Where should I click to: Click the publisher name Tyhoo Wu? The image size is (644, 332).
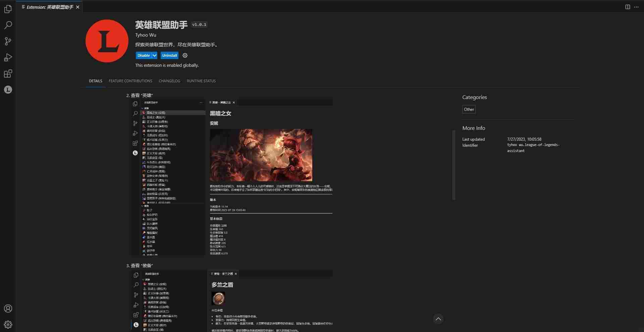pos(146,35)
